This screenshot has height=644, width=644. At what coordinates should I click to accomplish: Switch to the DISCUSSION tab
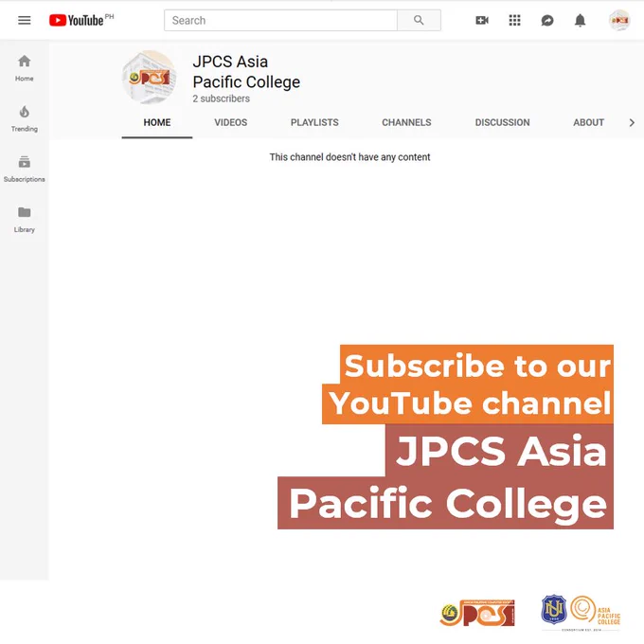point(502,122)
